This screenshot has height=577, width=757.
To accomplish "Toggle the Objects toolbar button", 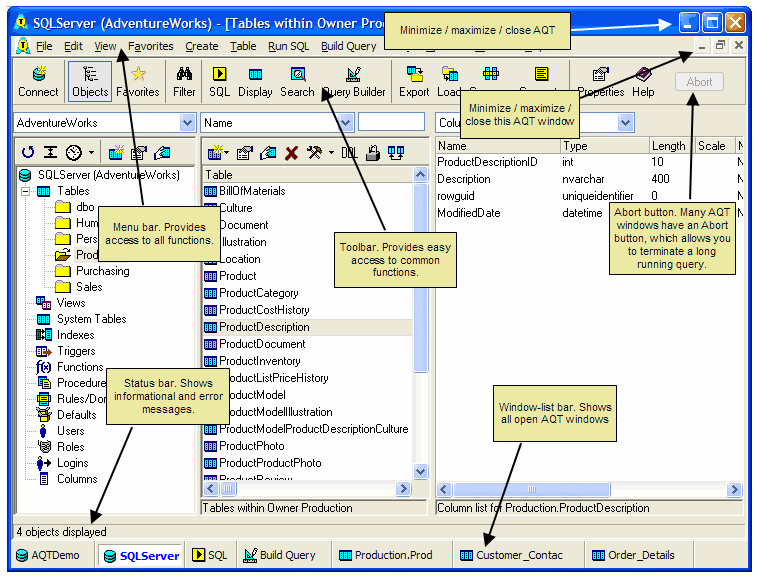I will pos(90,82).
